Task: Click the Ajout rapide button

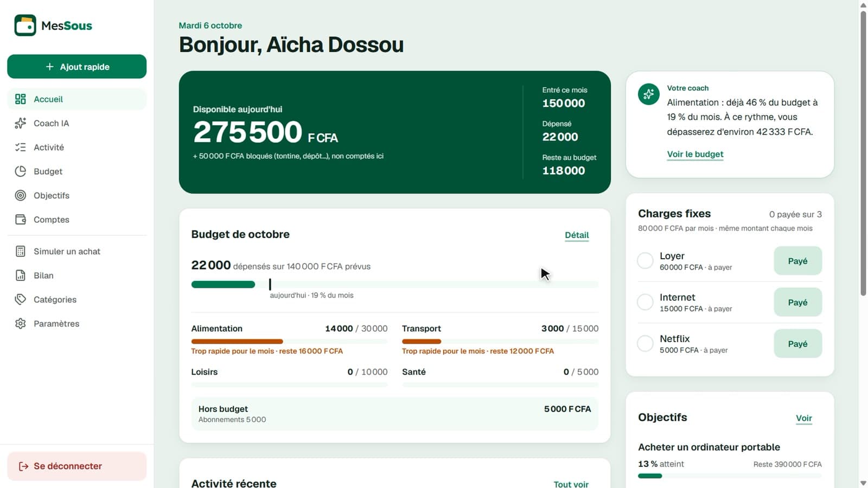Action: click(x=77, y=66)
